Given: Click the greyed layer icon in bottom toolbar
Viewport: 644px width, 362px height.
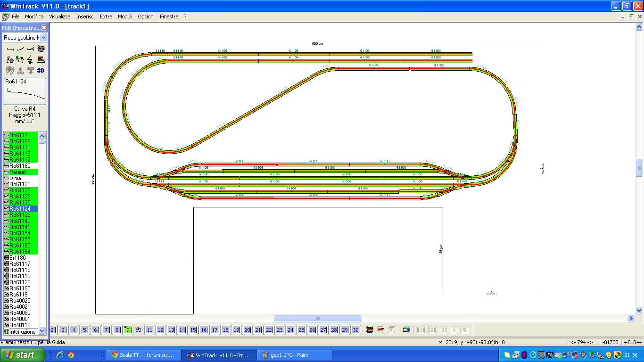Looking at the screenshot, I should pyautogui.click(x=391, y=330).
